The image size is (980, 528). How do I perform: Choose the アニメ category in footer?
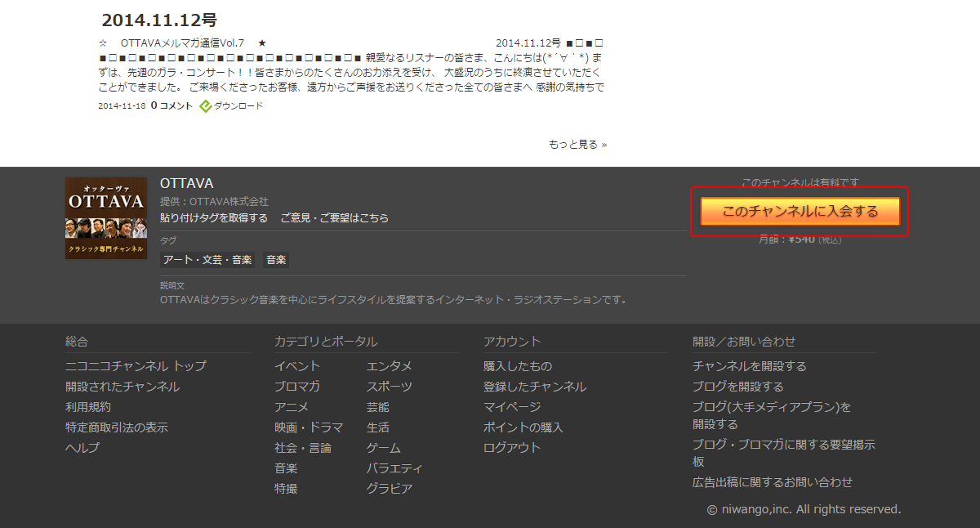pyautogui.click(x=292, y=407)
